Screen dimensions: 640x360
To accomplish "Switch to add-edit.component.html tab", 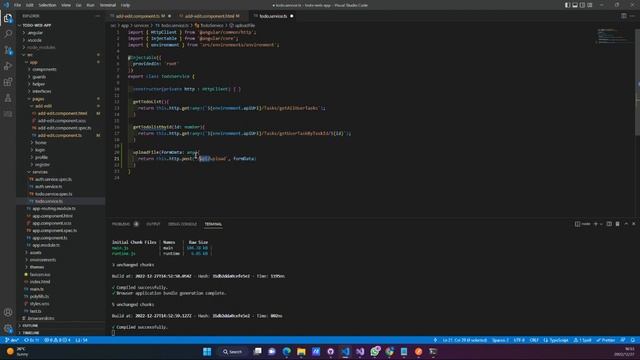I will tap(209, 16).
